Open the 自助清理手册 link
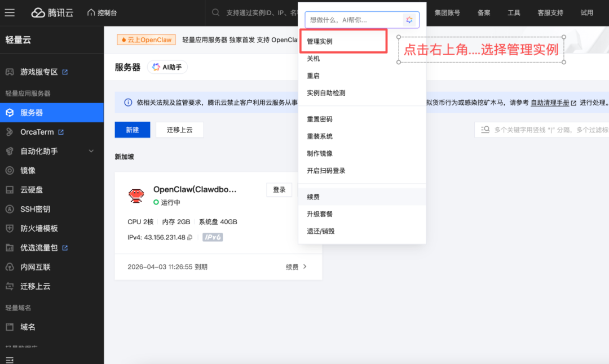Screen dimensions: 609x364 point(550,103)
